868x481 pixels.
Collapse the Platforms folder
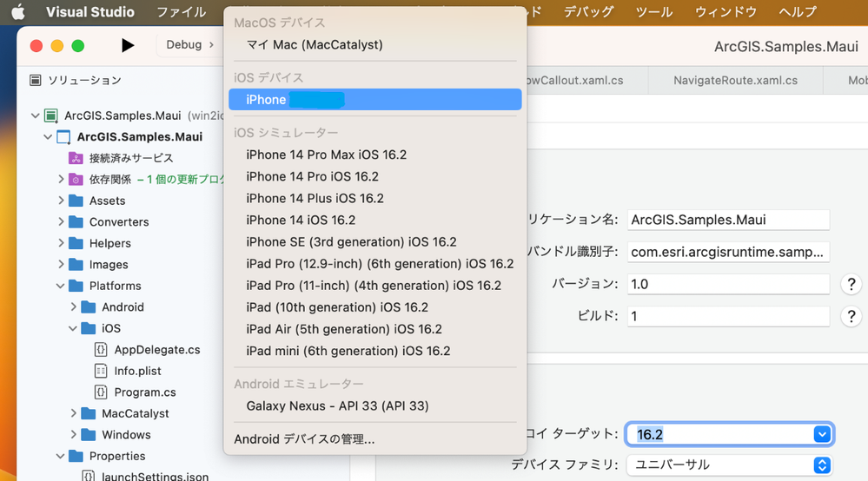pyautogui.click(x=61, y=286)
